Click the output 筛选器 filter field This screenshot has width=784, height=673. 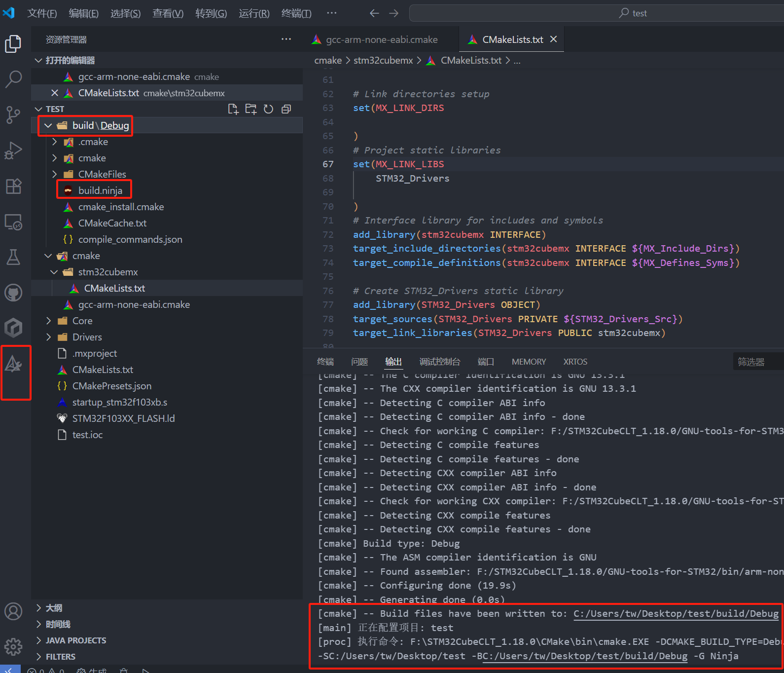[x=758, y=362]
